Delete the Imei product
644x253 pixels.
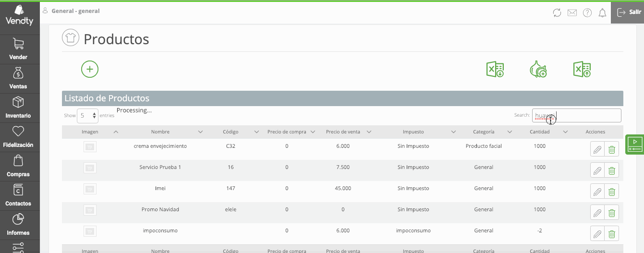point(611,192)
